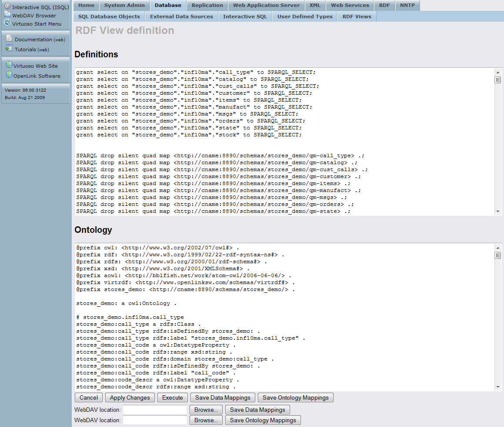Click the Tutorials icon in sidebar
Screen dimensions: 504x427
tap(9, 48)
